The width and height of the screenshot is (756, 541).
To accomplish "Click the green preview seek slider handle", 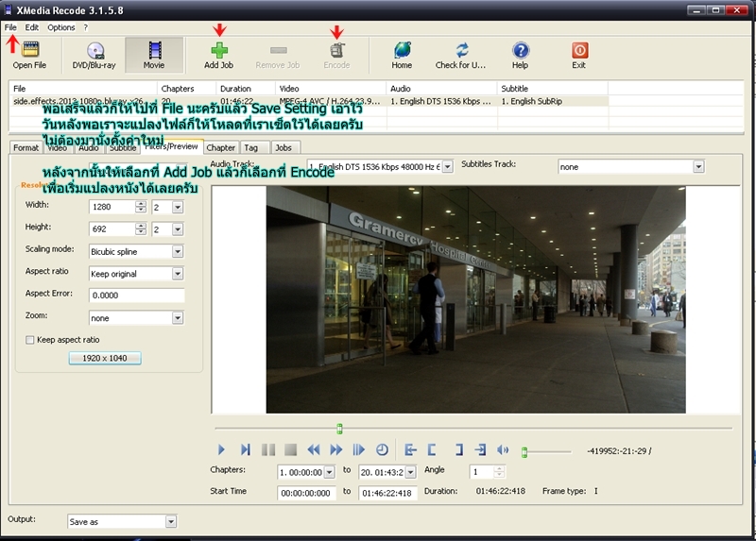I will pyautogui.click(x=340, y=429).
